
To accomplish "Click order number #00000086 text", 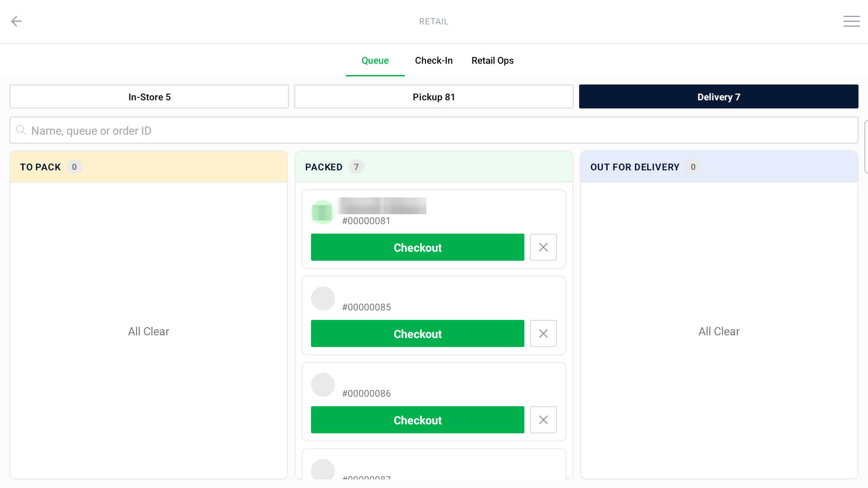I will coord(366,394).
